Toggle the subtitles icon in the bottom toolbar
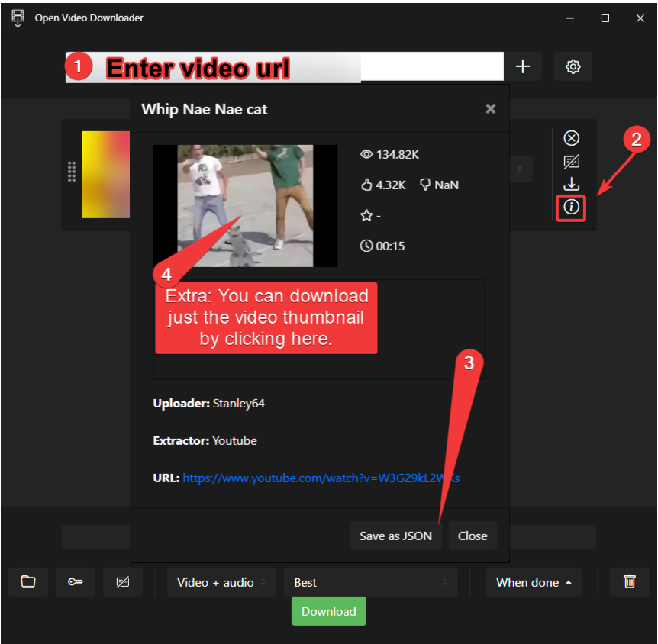 click(123, 582)
